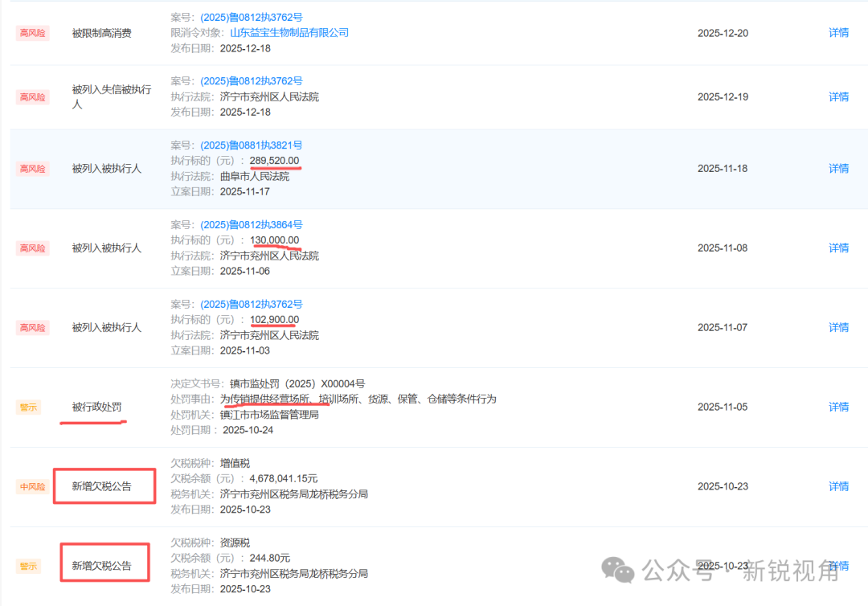Open 详情 for the 被限制高消费 record

pyautogui.click(x=838, y=33)
